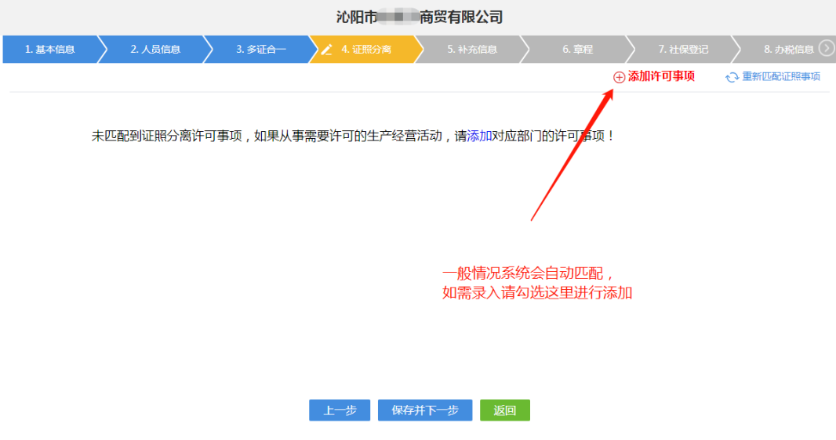The height and width of the screenshot is (440, 836).
Task: Click the company name title at top
Action: tap(419, 17)
